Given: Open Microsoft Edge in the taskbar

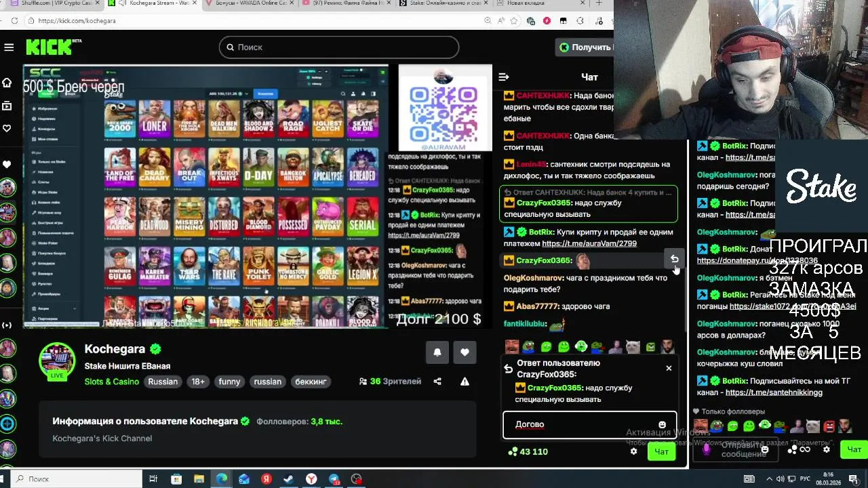Looking at the screenshot, I should tap(222, 479).
